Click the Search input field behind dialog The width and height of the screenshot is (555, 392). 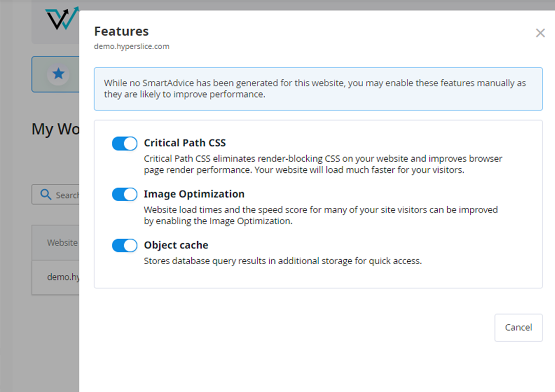[55, 194]
